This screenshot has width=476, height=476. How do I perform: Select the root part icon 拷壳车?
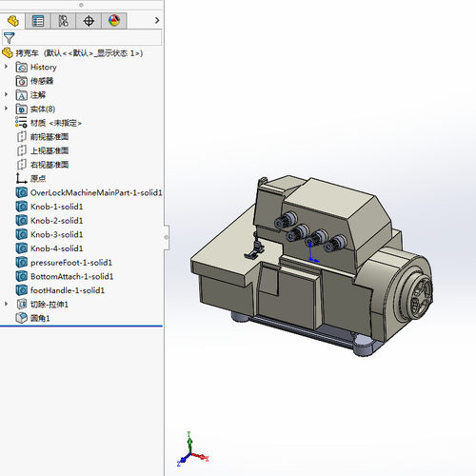(x=8, y=53)
